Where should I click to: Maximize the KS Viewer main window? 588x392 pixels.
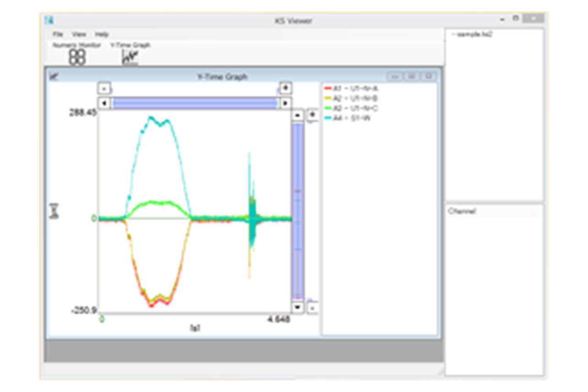click(x=515, y=19)
